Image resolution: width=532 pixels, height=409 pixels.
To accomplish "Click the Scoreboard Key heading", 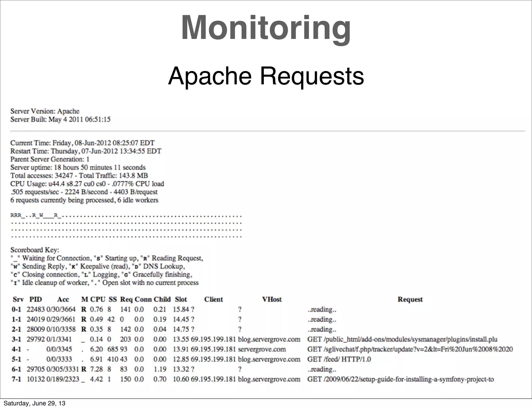I will [35, 250].
